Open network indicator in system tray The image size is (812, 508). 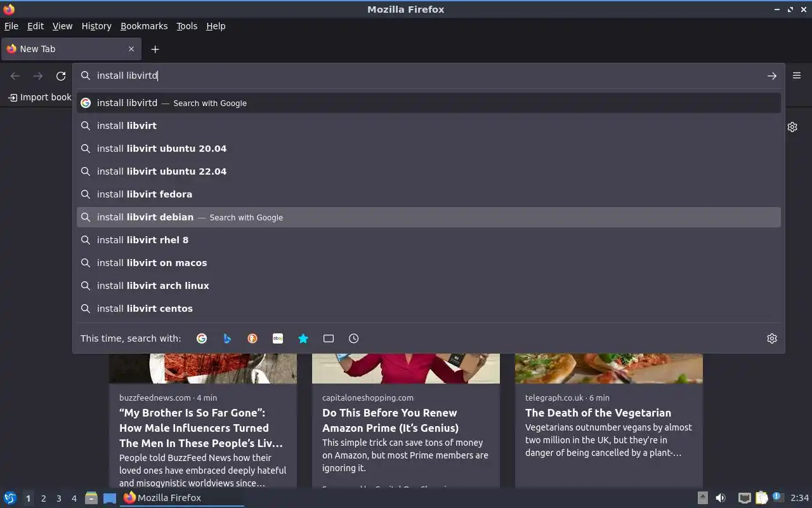[745, 498]
